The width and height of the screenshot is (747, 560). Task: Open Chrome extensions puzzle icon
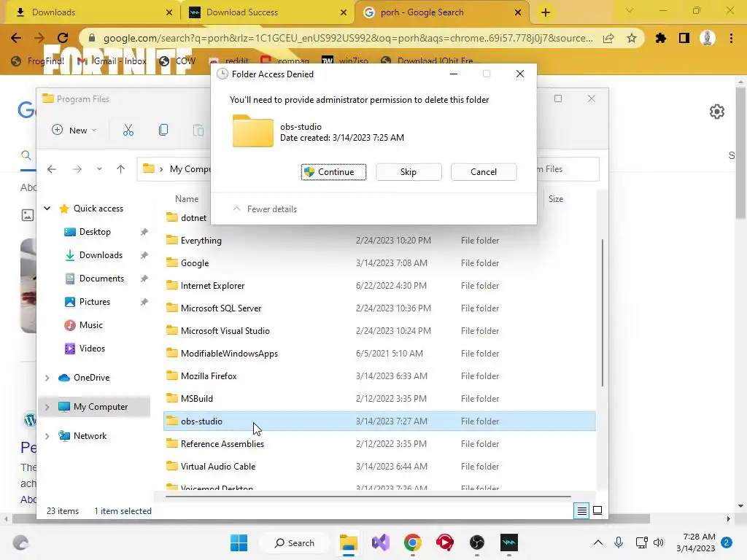pos(661,38)
